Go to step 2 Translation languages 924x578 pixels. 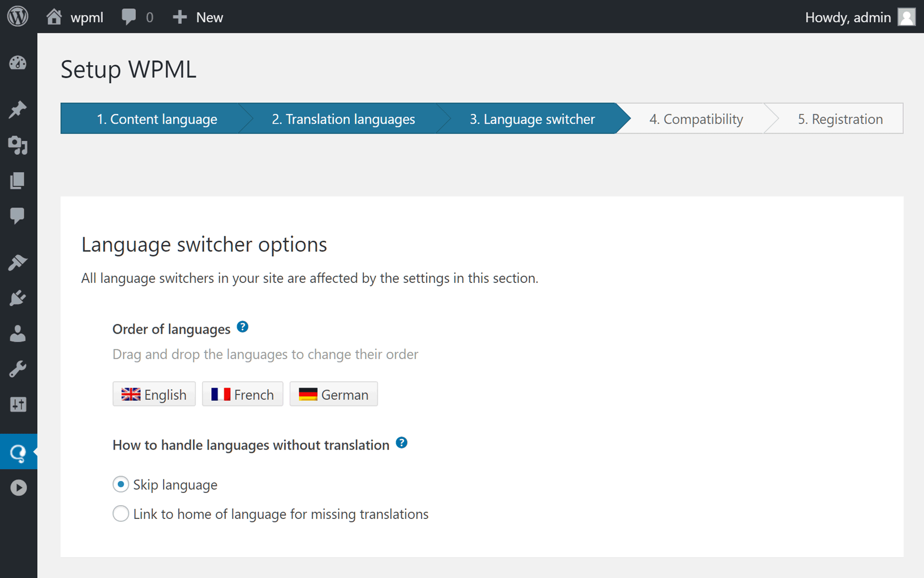click(x=343, y=119)
